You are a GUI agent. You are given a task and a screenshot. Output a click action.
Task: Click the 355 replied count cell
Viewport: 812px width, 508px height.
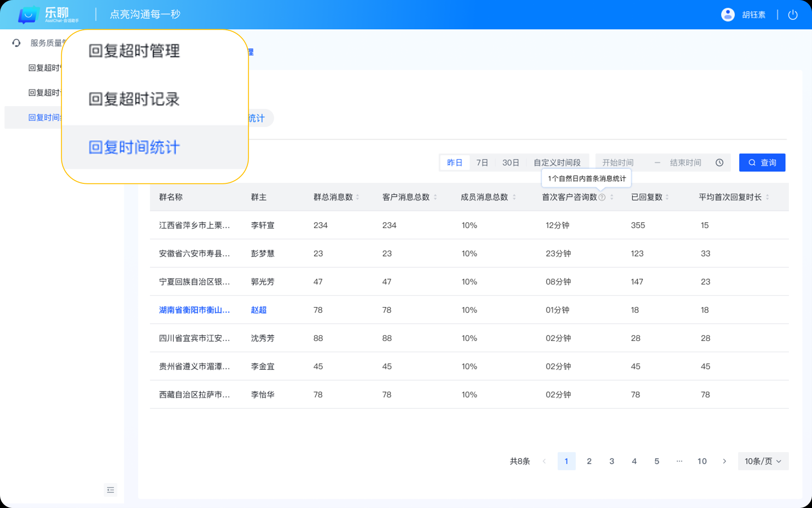(x=638, y=225)
